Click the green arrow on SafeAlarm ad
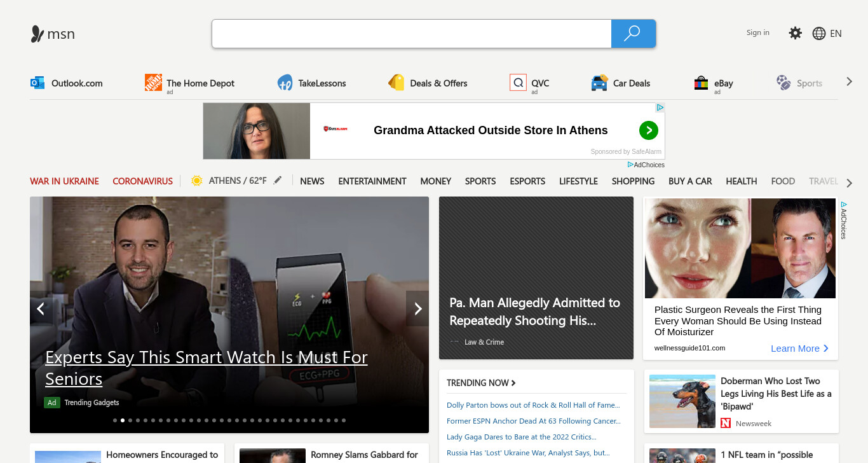Image resolution: width=868 pixels, height=463 pixels. point(648,130)
